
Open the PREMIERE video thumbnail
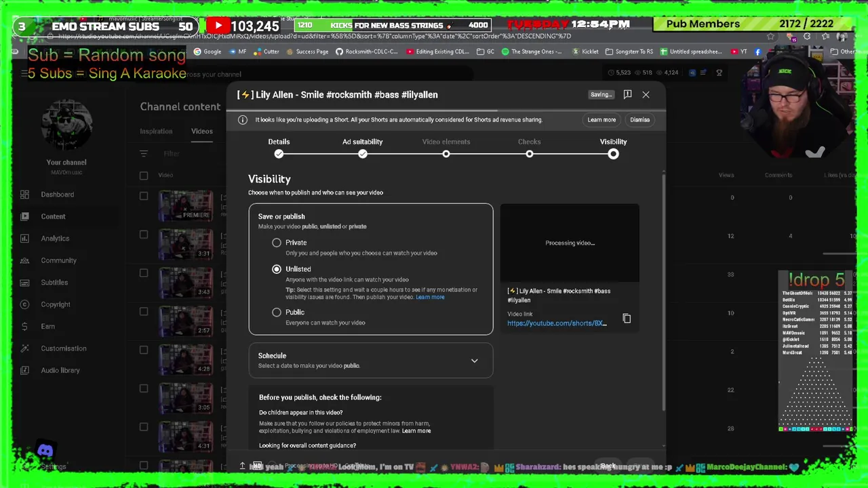point(186,206)
